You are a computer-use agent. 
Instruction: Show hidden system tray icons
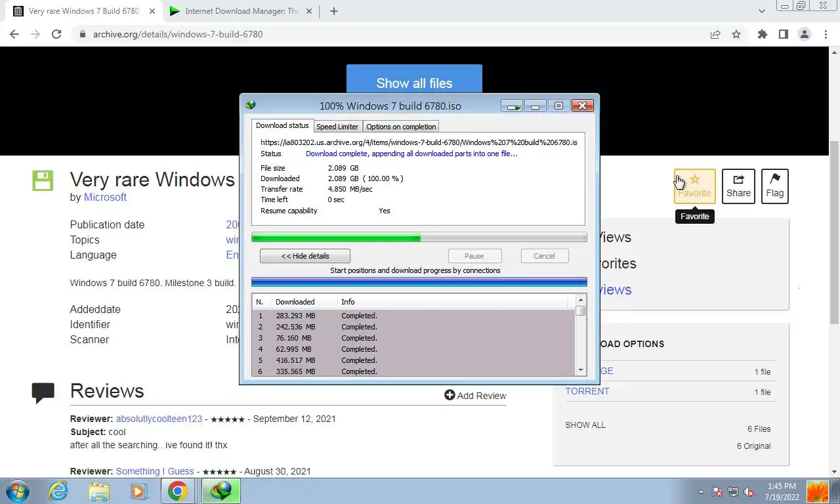[701, 492]
